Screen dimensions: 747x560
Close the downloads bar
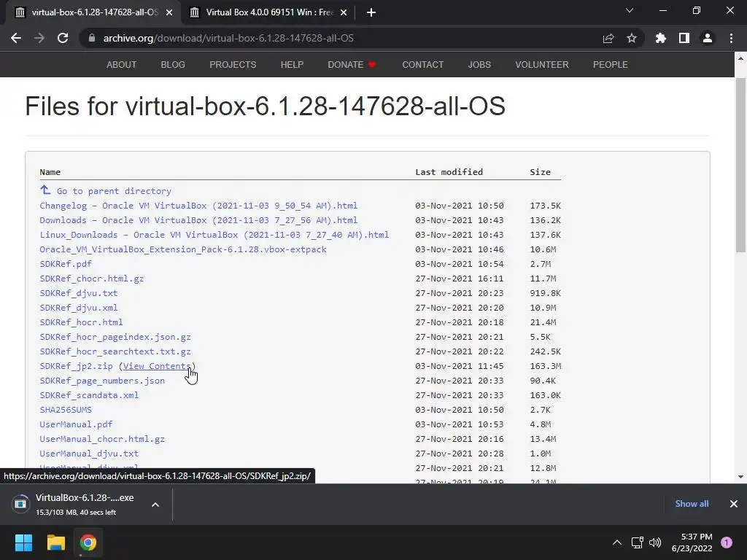(x=734, y=504)
